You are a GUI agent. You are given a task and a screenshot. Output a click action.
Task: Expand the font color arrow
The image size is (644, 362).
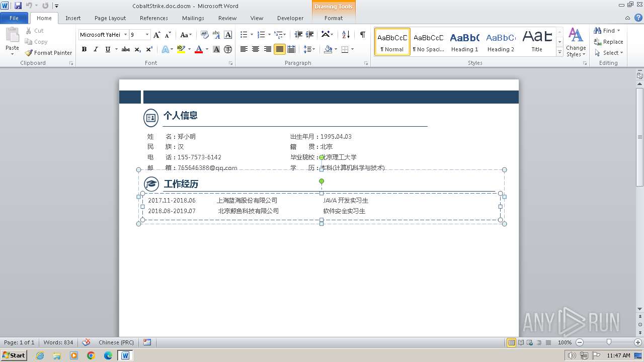[x=207, y=49]
